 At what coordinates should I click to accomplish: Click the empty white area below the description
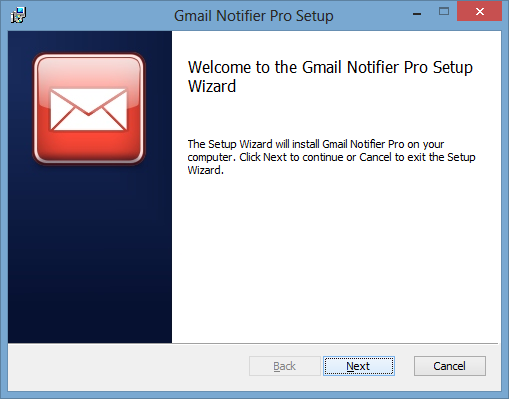tap(336, 260)
